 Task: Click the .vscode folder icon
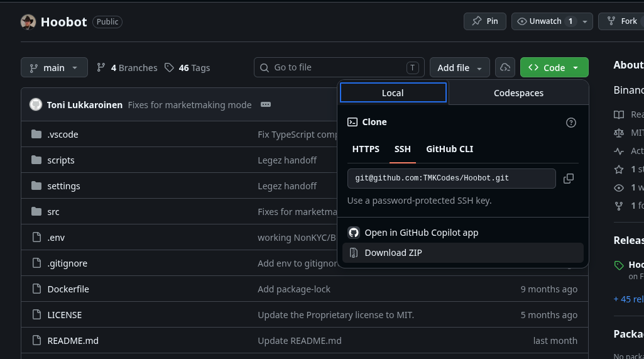(x=36, y=134)
